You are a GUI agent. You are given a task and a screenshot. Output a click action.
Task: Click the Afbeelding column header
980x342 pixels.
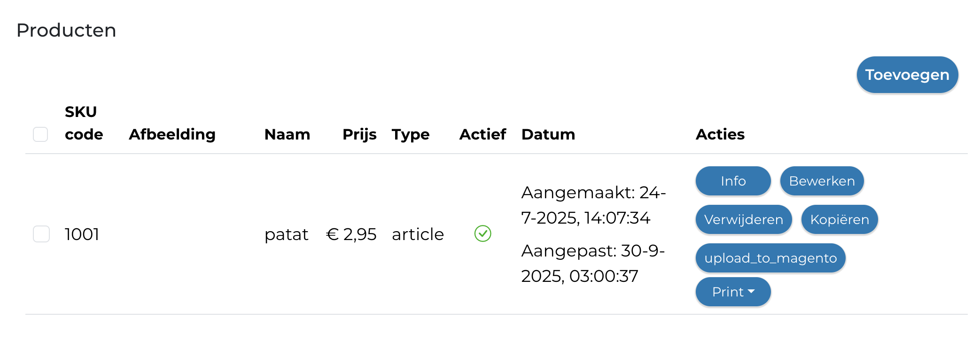pos(172,134)
